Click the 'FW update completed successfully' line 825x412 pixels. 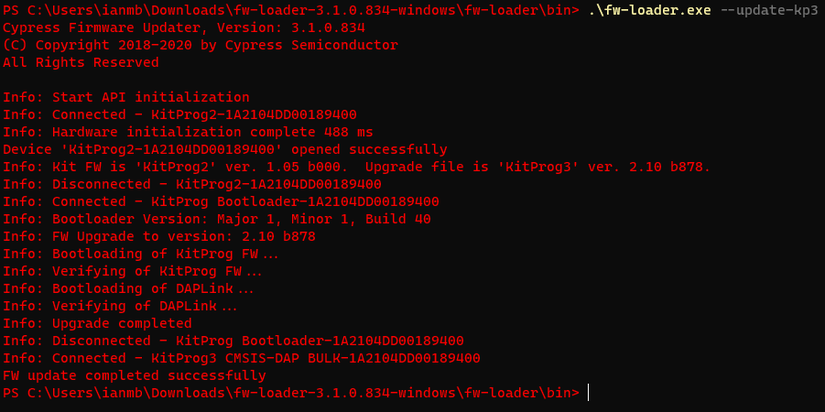(134, 375)
